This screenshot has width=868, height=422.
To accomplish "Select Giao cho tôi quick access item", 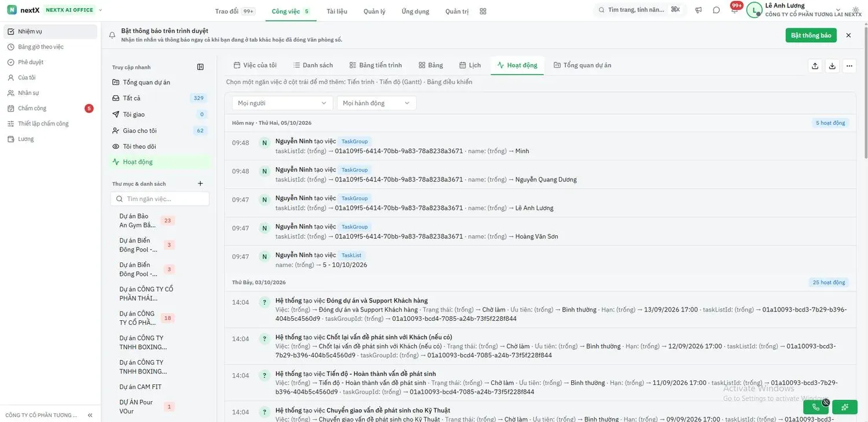I will coord(159,131).
